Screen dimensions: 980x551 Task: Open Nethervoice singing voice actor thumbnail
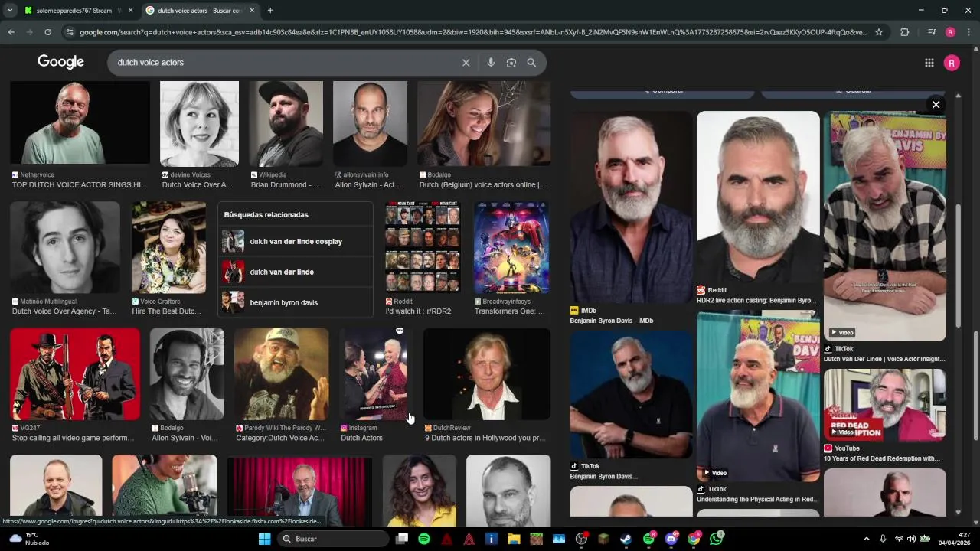(80, 122)
